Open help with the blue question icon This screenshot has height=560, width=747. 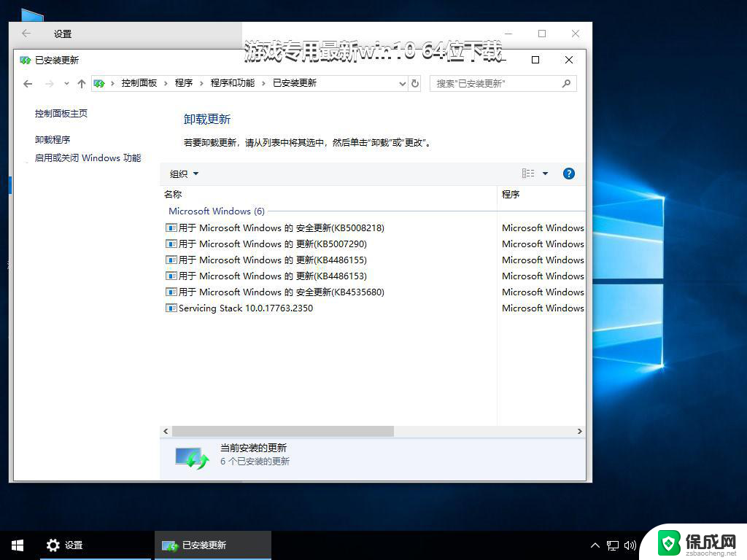568,174
